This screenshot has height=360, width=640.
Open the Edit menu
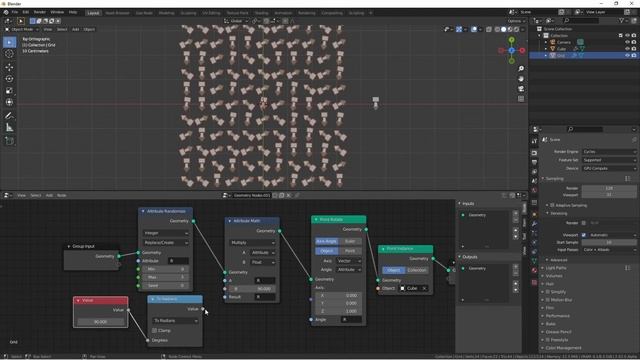[x=26, y=12]
